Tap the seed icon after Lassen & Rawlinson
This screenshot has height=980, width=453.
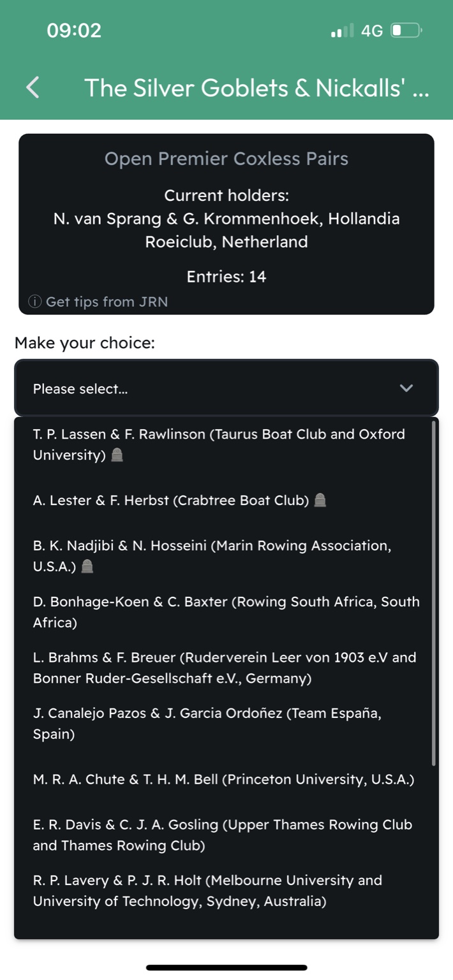point(117,455)
